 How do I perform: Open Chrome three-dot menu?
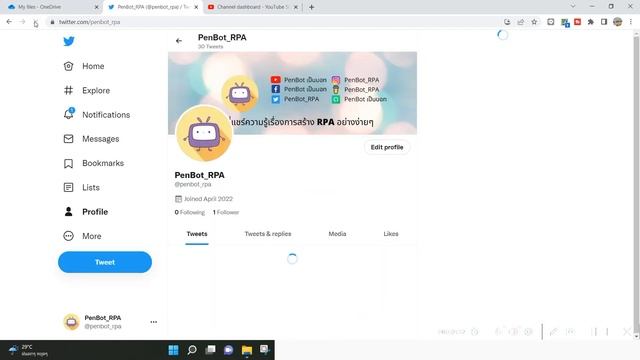click(631, 22)
